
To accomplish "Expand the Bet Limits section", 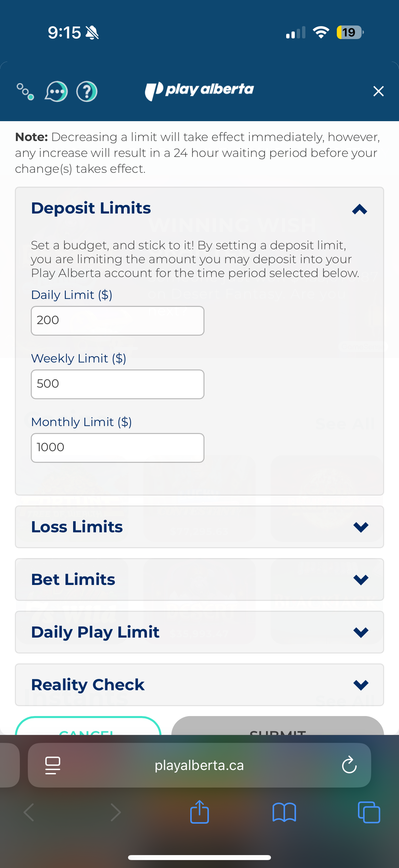I will 361,579.
